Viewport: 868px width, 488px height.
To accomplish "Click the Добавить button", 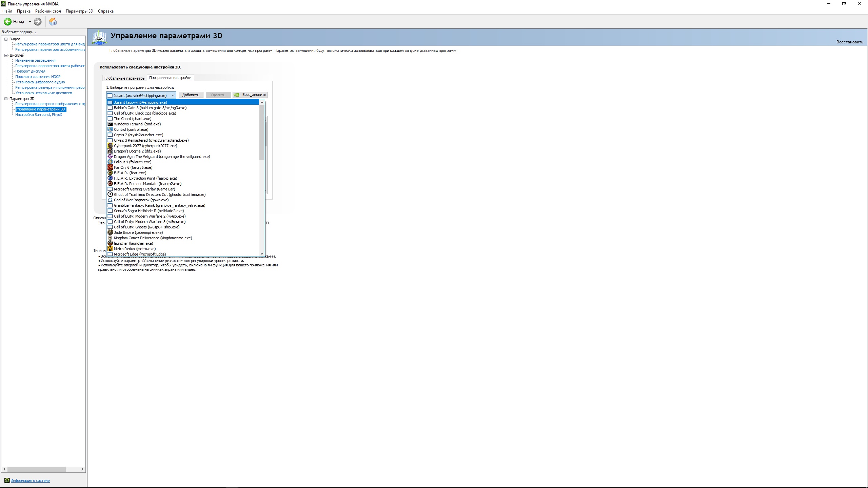I will (x=191, y=95).
